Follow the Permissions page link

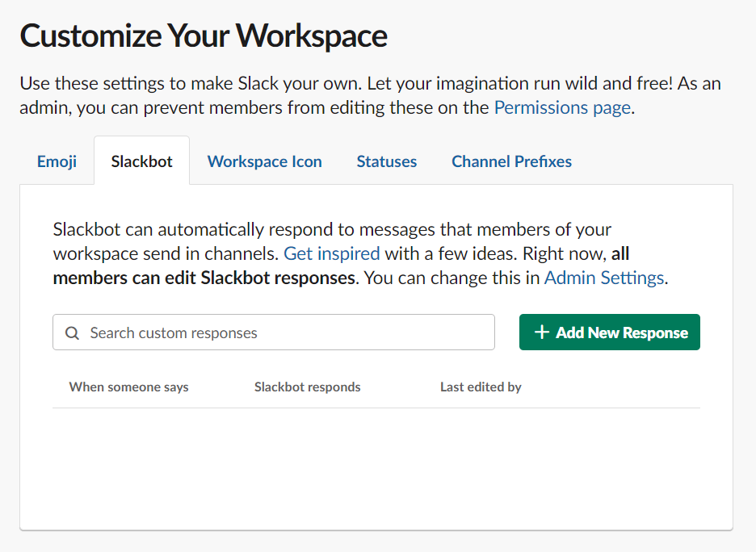tap(563, 107)
